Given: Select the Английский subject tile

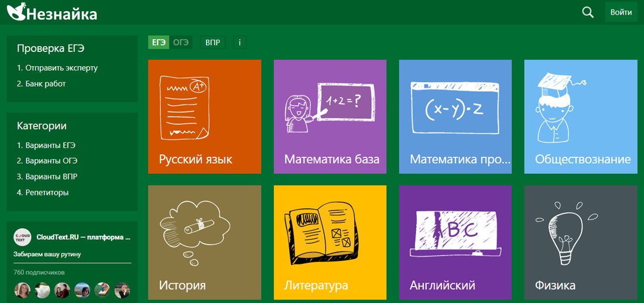Looking at the screenshot, I should [455, 242].
